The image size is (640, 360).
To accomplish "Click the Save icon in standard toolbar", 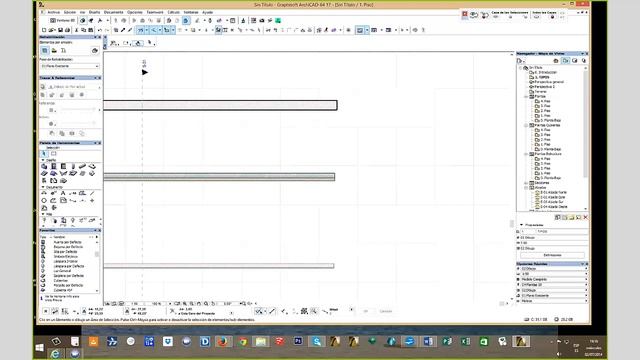I will [x=60, y=30].
